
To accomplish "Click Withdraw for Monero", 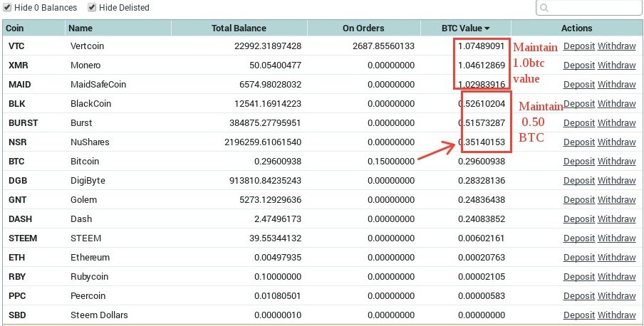I will coord(616,65).
